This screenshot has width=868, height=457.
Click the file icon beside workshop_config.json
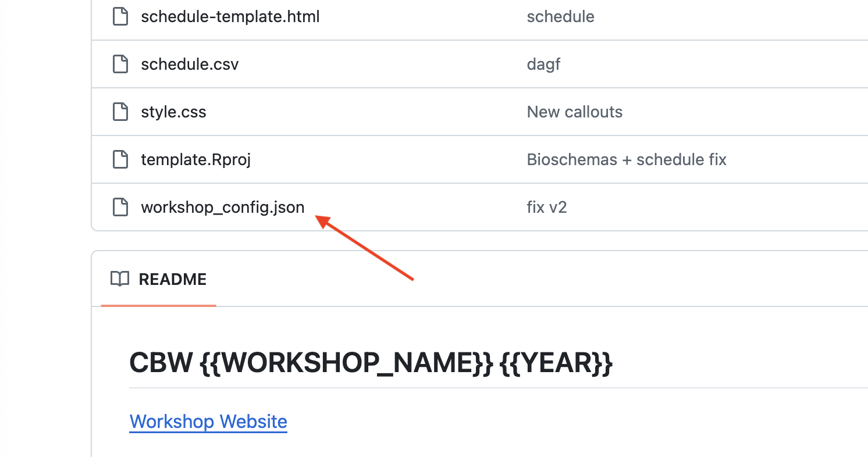120,207
